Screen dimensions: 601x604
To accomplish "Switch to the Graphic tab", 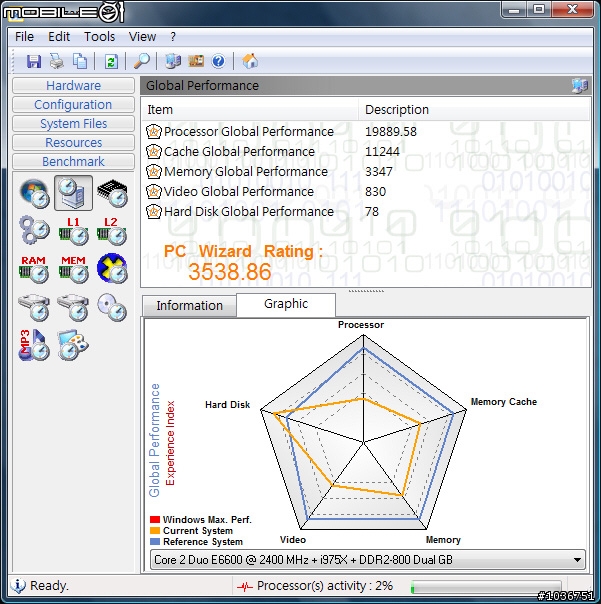I will click(286, 304).
